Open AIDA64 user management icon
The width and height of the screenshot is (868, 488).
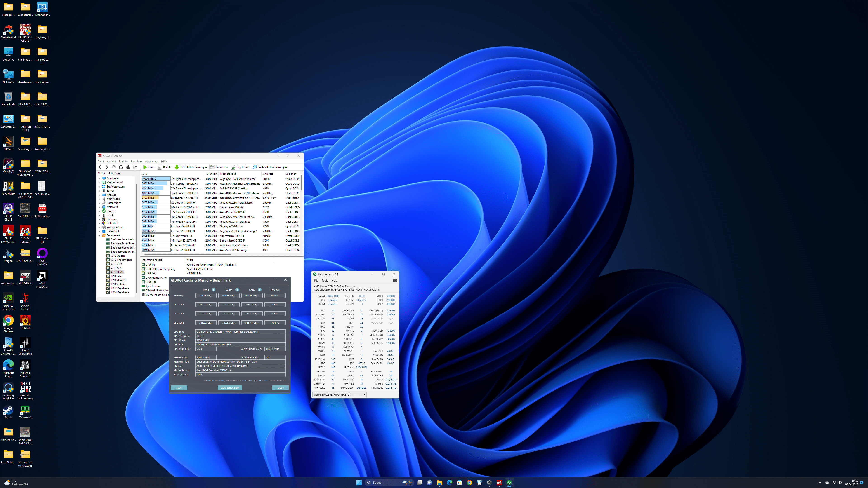coord(128,167)
